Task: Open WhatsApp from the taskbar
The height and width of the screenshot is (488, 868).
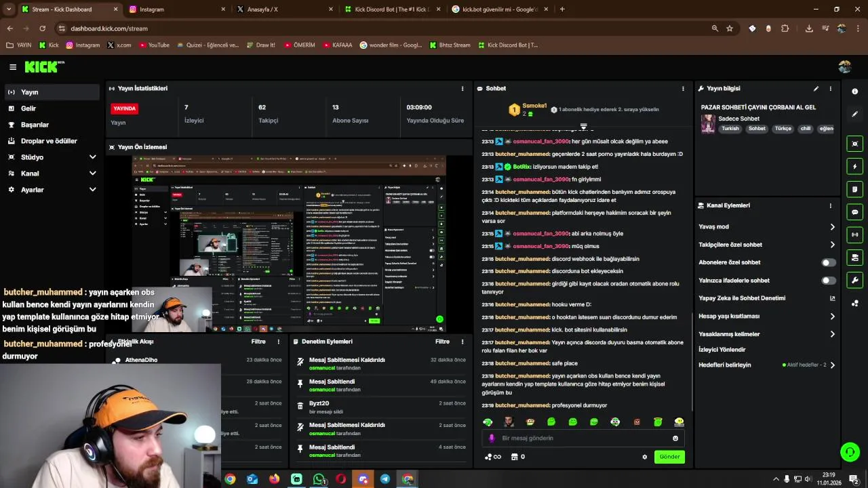Action: pos(319,479)
